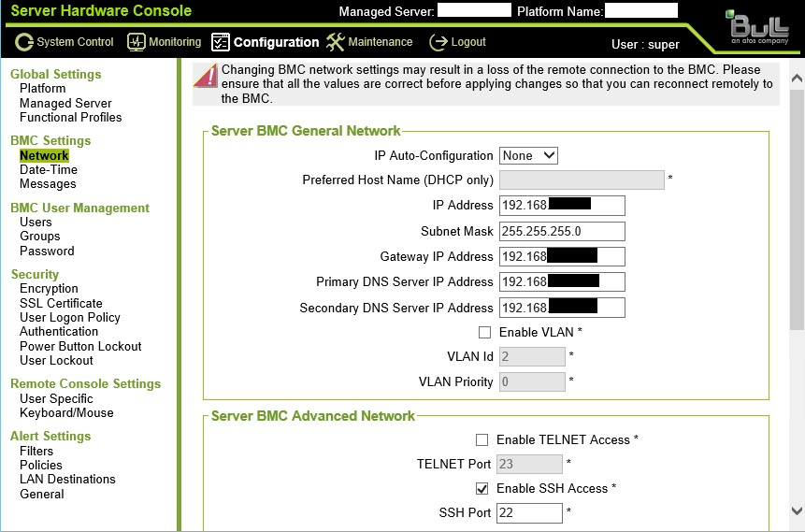Click the Server Hardware Console title

[101, 11]
